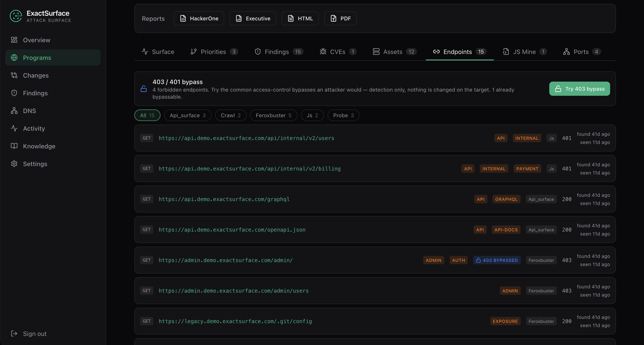The image size is (644, 345).
Task: Click the PAYMENT tag on billing row
Action: pos(527,169)
